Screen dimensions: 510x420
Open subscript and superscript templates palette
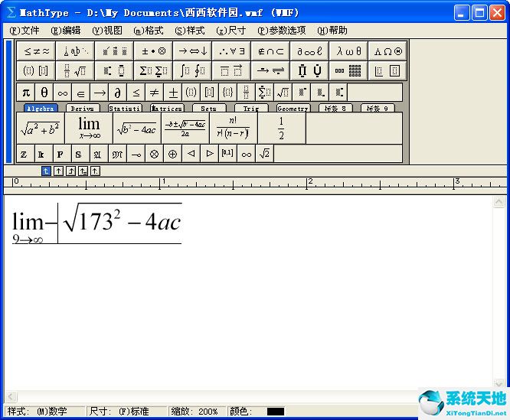tap(114, 70)
